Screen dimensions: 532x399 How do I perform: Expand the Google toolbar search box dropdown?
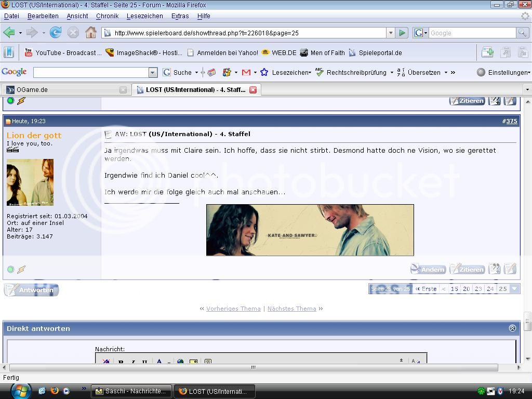point(153,73)
